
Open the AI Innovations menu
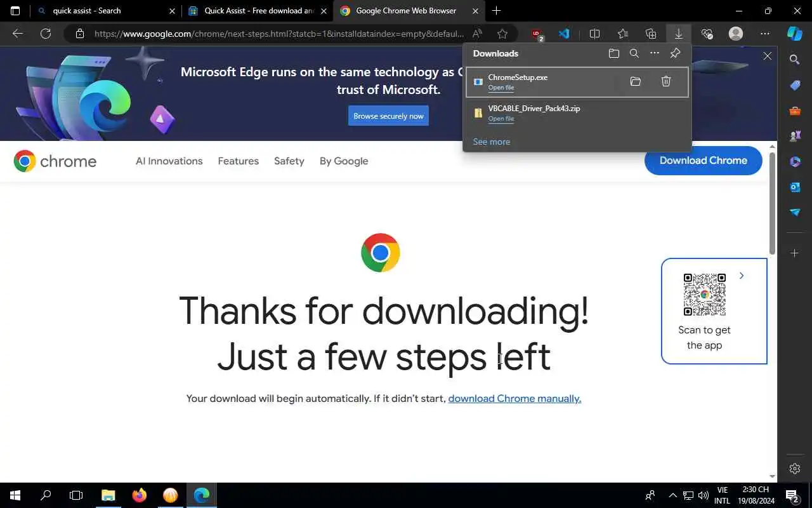[169, 161]
